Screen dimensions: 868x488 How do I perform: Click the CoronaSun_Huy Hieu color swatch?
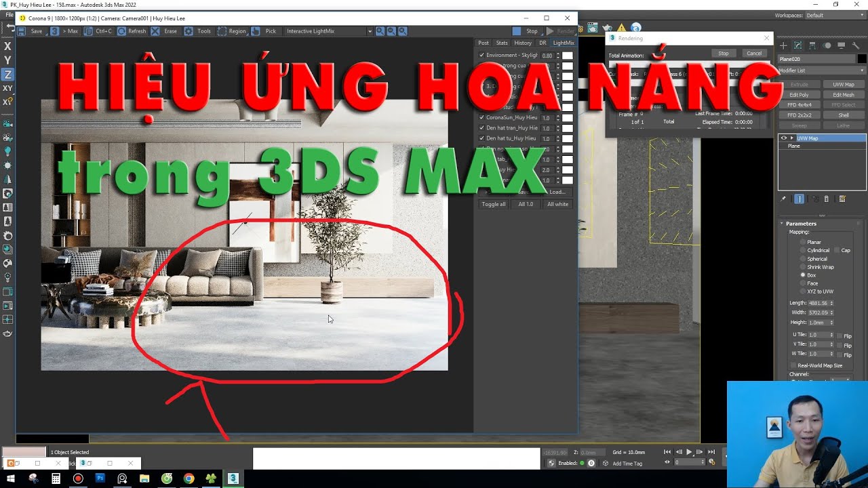568,118
